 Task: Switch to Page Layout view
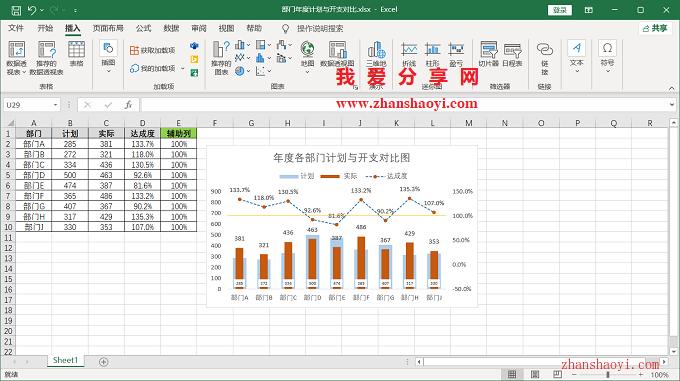point(535,374)
